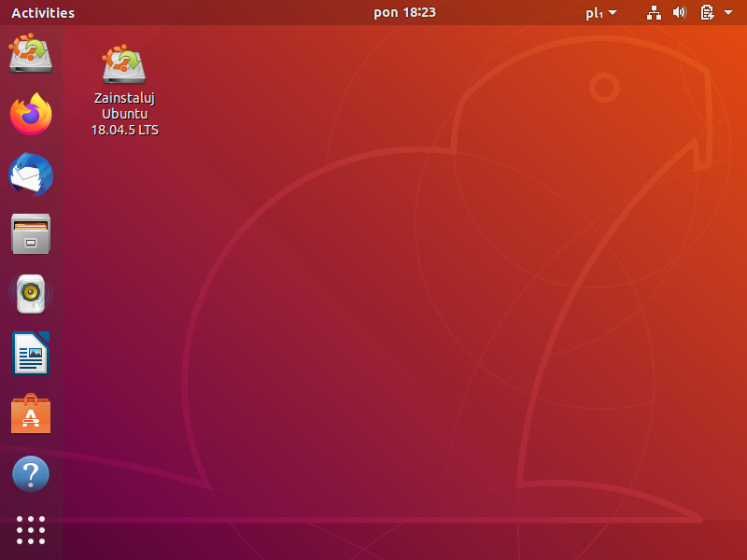Open the pl keyboard layout dropdown
747x560 pixels.
click(x=600, y=13)
